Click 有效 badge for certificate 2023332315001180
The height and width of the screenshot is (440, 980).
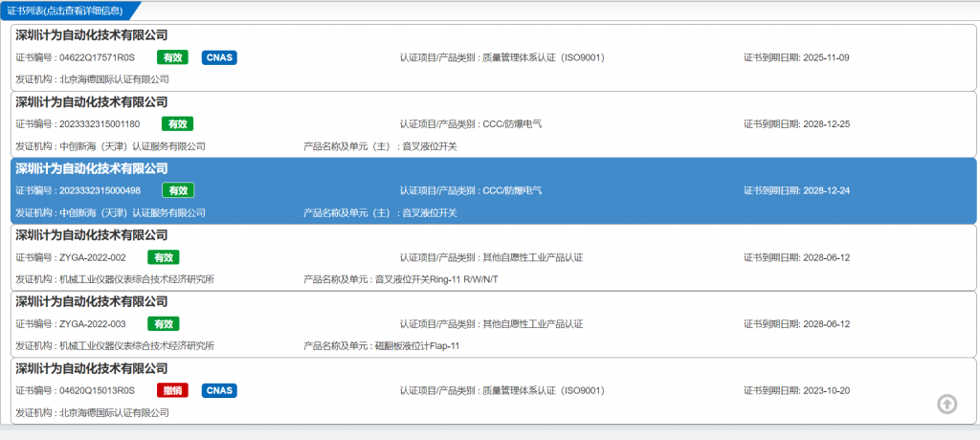point(177,123)
